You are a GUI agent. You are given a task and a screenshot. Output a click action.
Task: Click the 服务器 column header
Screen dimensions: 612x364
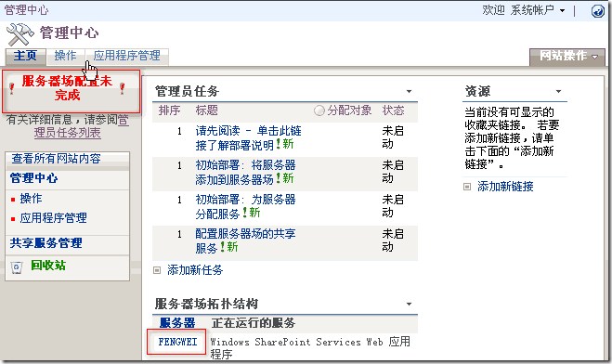[x=177, y=323]
